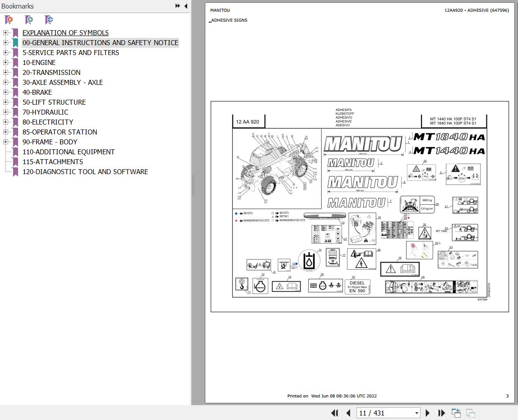Expand 00-GENERAL INSTRUCTIONS bookmark node
Image resolution: width=518 pixels, height=420 pixels.
click(5, 42)
